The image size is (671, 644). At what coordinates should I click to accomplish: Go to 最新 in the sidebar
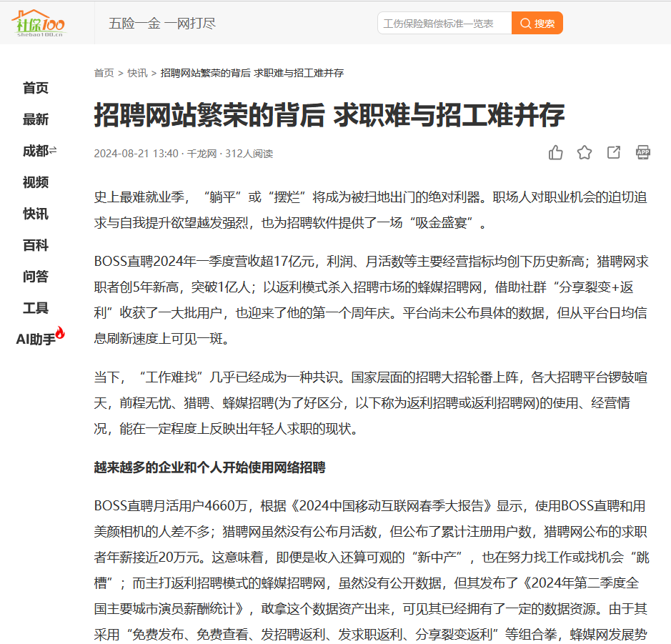36,119
